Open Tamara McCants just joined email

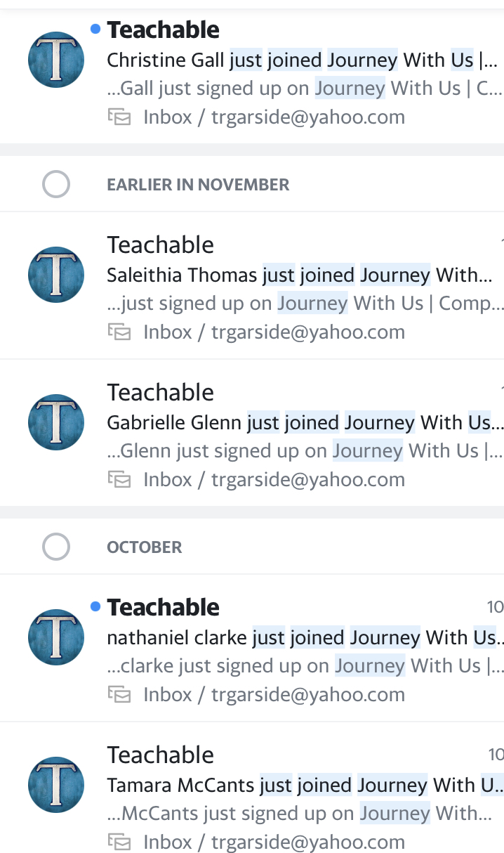click(x=252, y=788)
